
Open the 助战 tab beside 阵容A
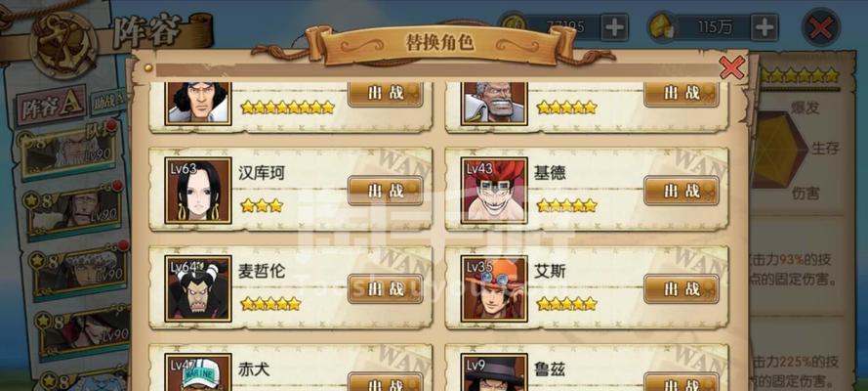109,103
